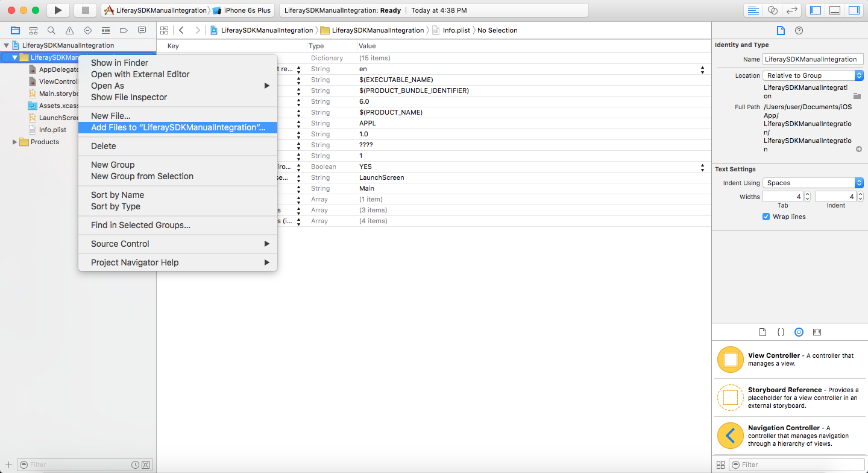Open the Source Control submenu
The width and height of the screenshot is (868, 473).
click(x=178, y=244)
